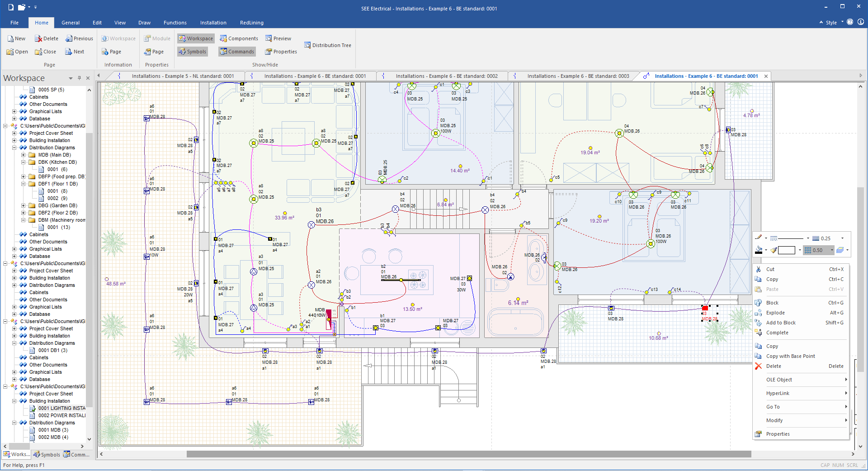Switch to the Draw ribbon tab

click(144, 22)
